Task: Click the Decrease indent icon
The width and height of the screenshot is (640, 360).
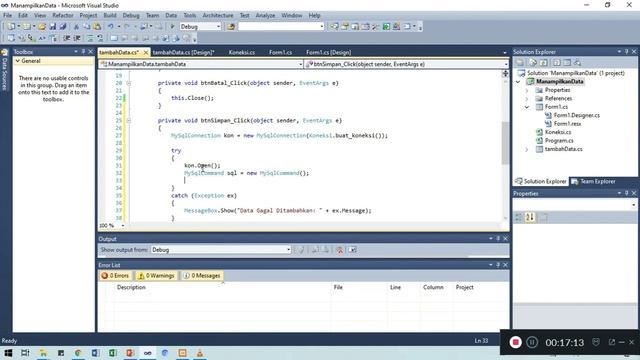Action: tap(67, 38)
